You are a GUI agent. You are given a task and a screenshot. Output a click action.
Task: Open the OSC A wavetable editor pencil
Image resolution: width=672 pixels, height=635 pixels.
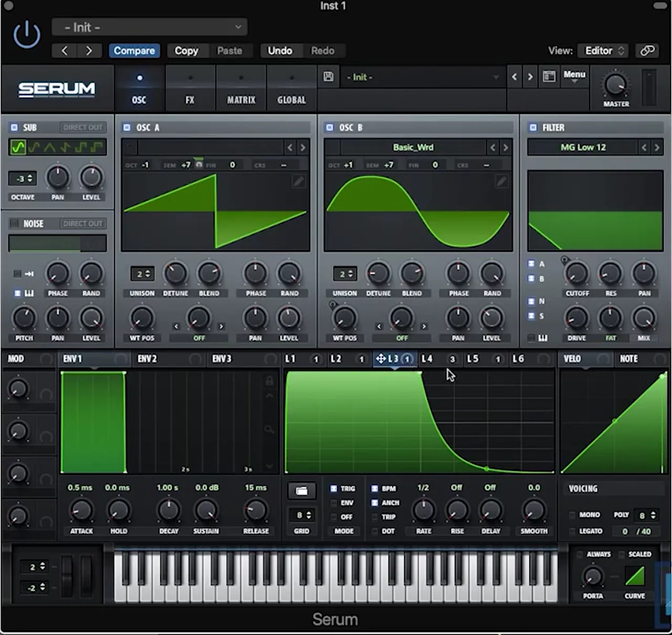click(x=298, y=182)
